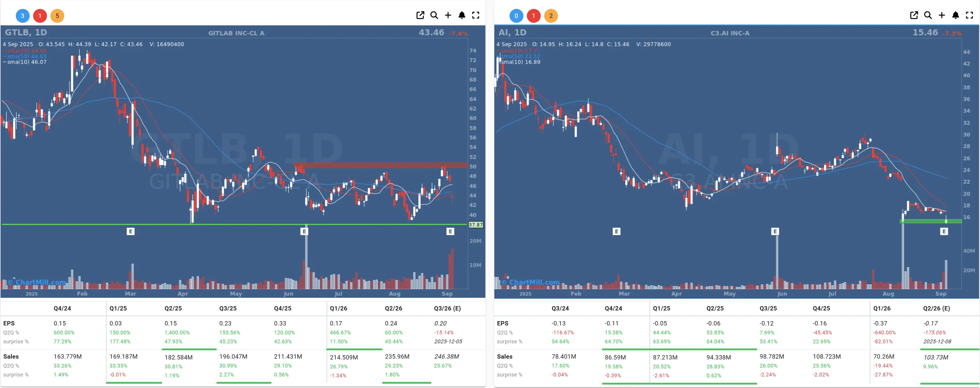Click AI earnings marker E near June

[x=775, y=231]
